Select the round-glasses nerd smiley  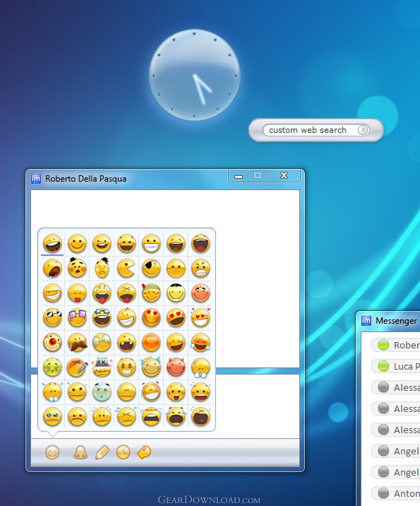[102, 342]
